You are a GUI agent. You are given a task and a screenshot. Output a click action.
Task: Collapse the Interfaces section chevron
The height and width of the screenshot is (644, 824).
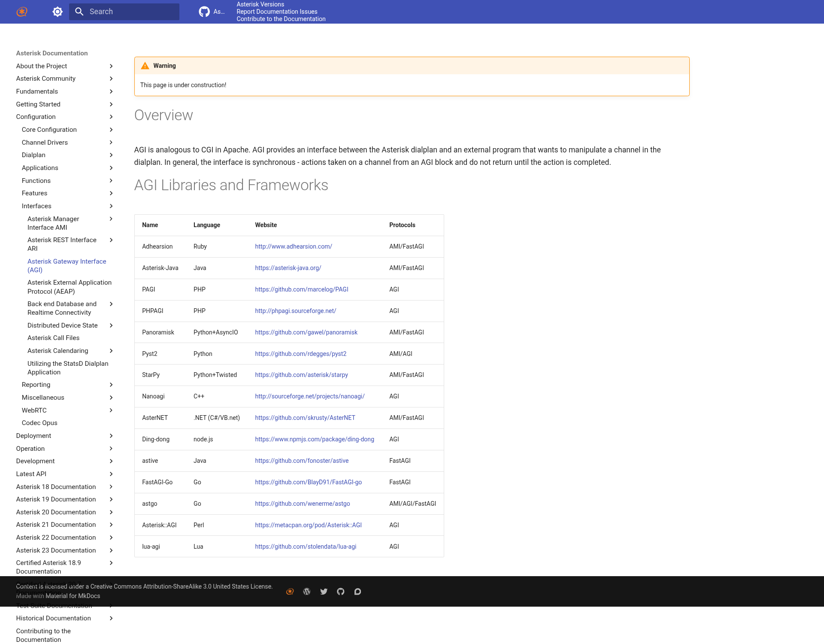pyautogui.click(x=111, y=206)
